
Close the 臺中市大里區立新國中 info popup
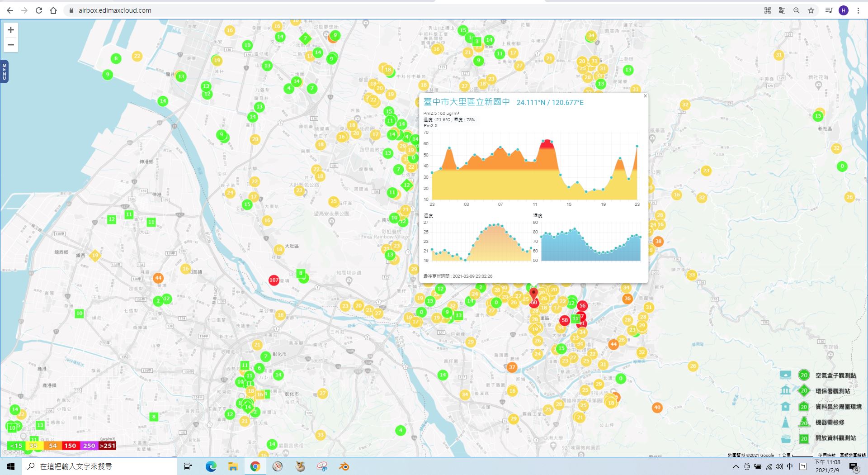pyautogui.click(x=645, y=96)
